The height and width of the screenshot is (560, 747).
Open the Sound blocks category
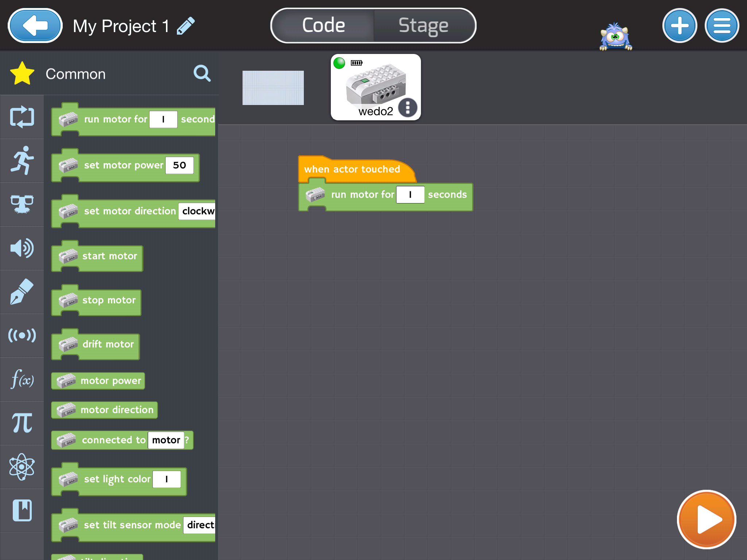[x=22, y=248]
